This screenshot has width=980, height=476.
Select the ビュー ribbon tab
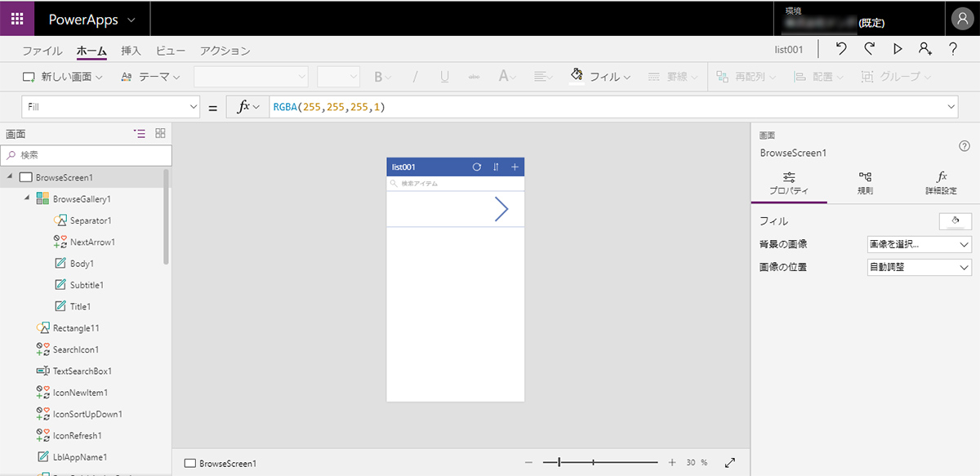pyautogui.click(x=171, y=51)
